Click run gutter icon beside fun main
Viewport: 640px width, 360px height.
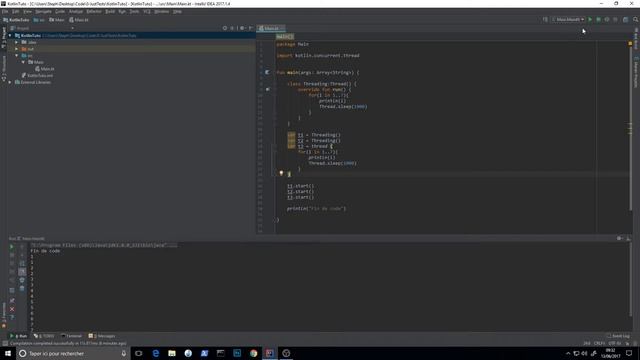tap(267, 72)
